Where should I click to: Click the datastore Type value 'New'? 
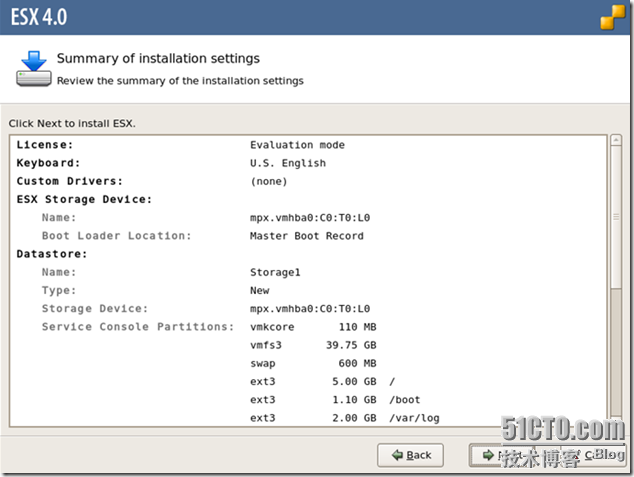259,290
